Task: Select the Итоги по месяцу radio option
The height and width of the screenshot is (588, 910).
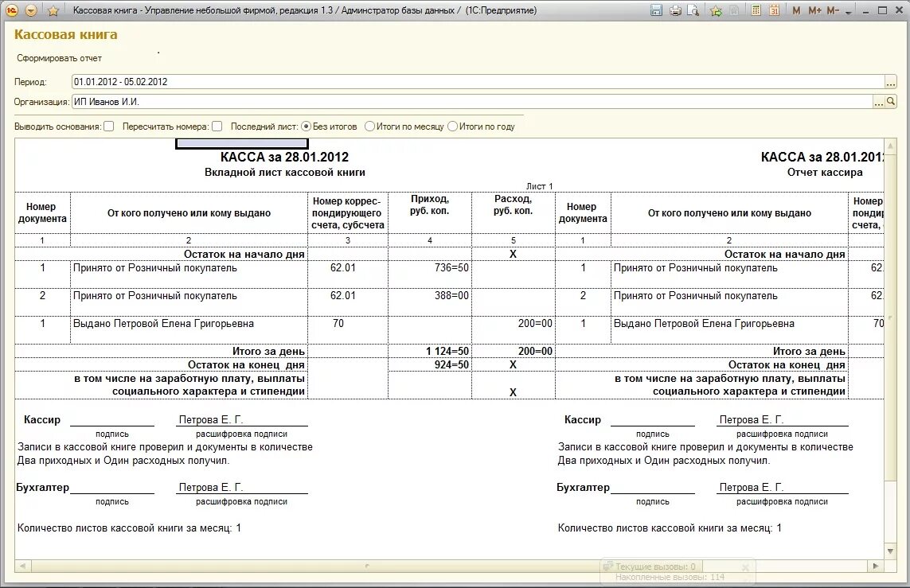Action: click(x=369, y=127)
